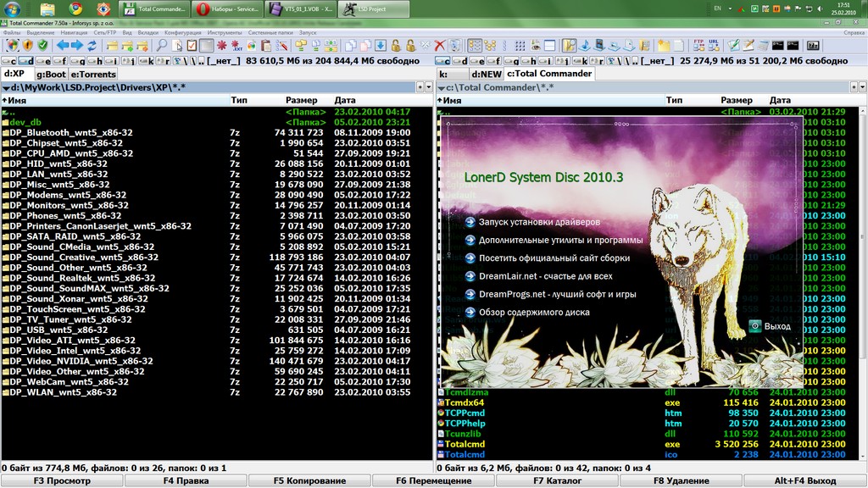Switch to e:Torrents tab
Viewport: 868px width, 488px height.
pos(93,74)
